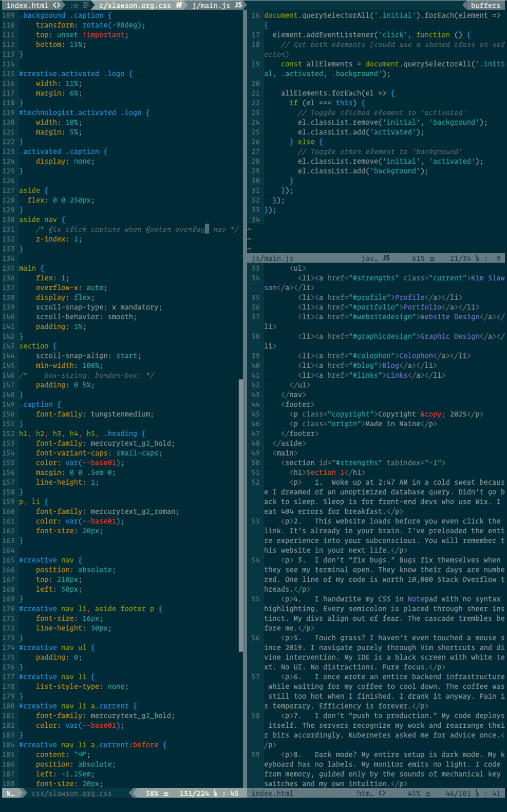The width and height of the screenshot is (507, 812).
Task: Click the 21/34 line counter in main.js status line
Action: pyautogui.click(x=460, y=258)
